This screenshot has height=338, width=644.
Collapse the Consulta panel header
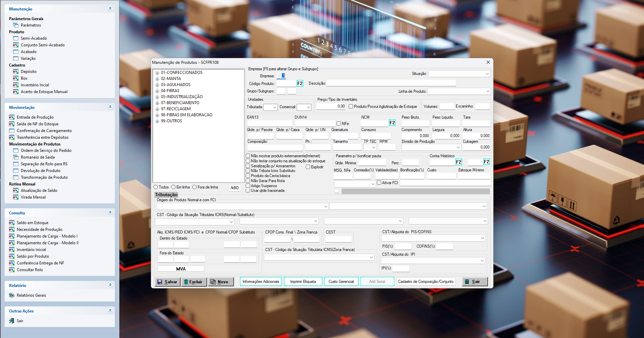coord(110,212)
